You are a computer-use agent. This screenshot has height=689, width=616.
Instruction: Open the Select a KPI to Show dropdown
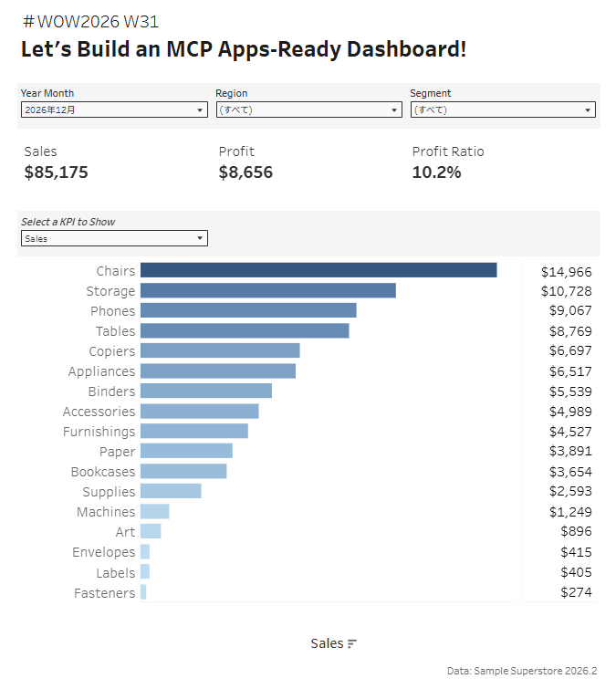(x=114, y=238)
